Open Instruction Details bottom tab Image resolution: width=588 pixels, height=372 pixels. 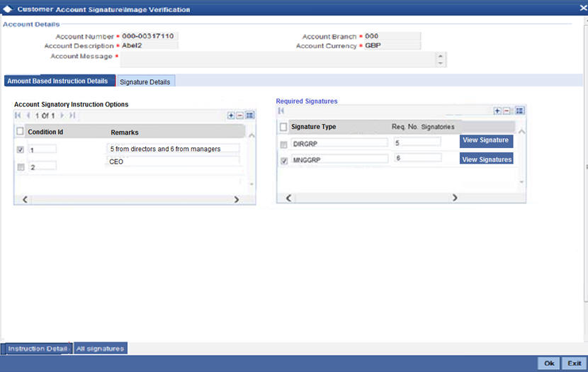click(x=37, y=349)
